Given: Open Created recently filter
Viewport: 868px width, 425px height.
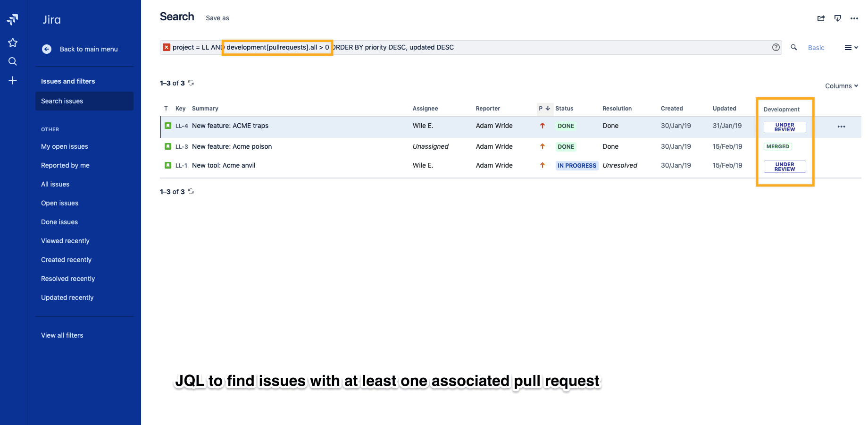Looking at the screenshot, I should 66,260.
